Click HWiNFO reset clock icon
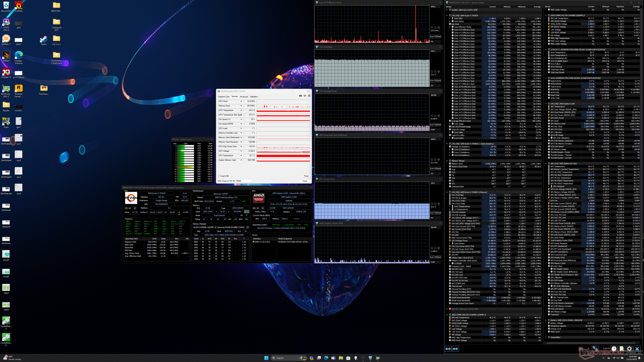This screenshot has width=644, height=362. [614, 349]
